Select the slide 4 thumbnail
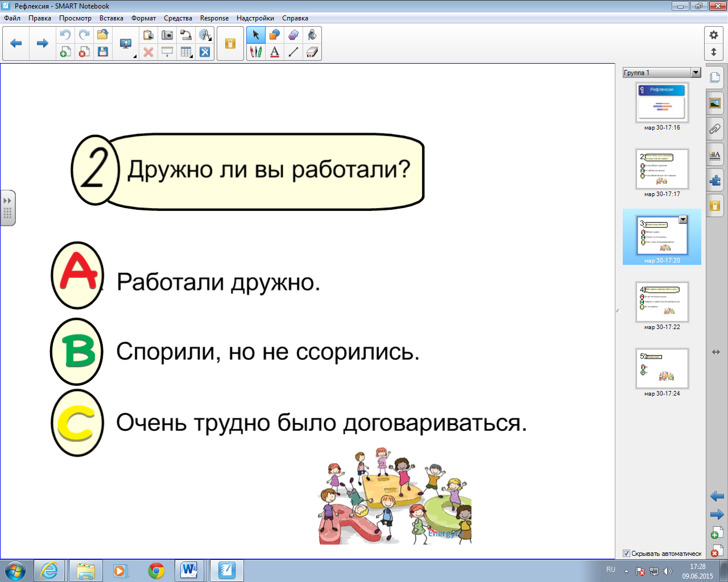Screen dimensions: 728x582 (x=662, y=302)
